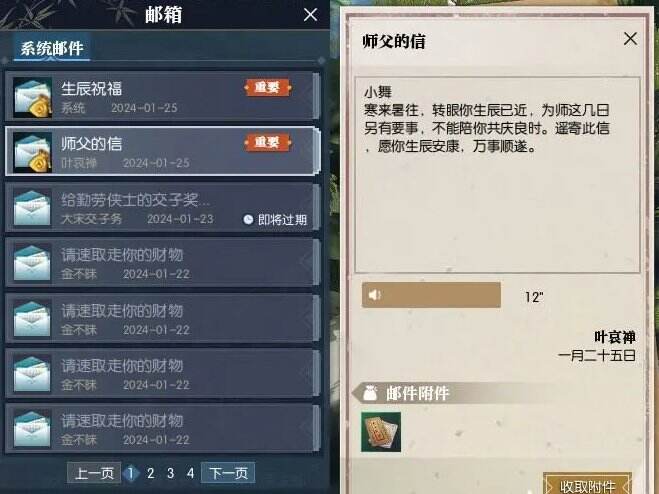Switch to the 系统邮件 tab
659x494 pixels.
pos(52,48)
